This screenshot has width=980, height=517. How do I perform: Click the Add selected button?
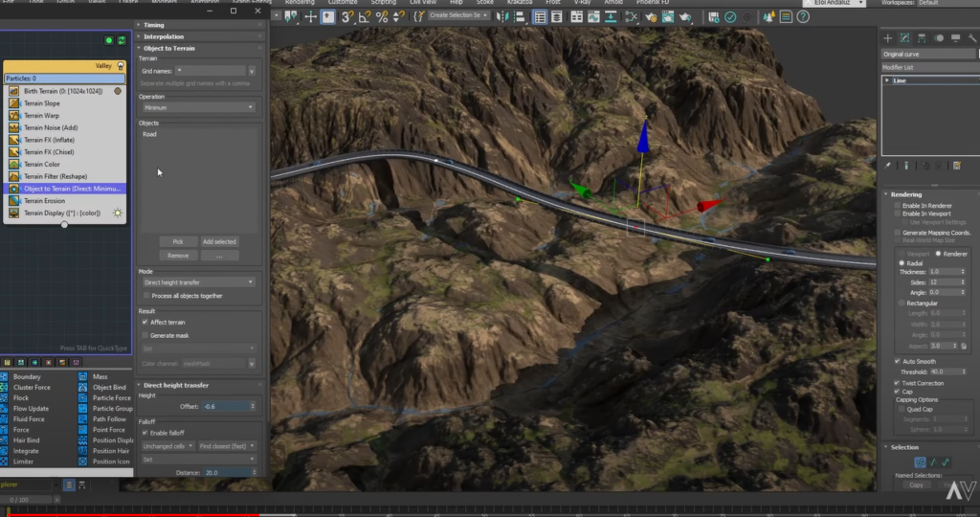click(219, 242)
